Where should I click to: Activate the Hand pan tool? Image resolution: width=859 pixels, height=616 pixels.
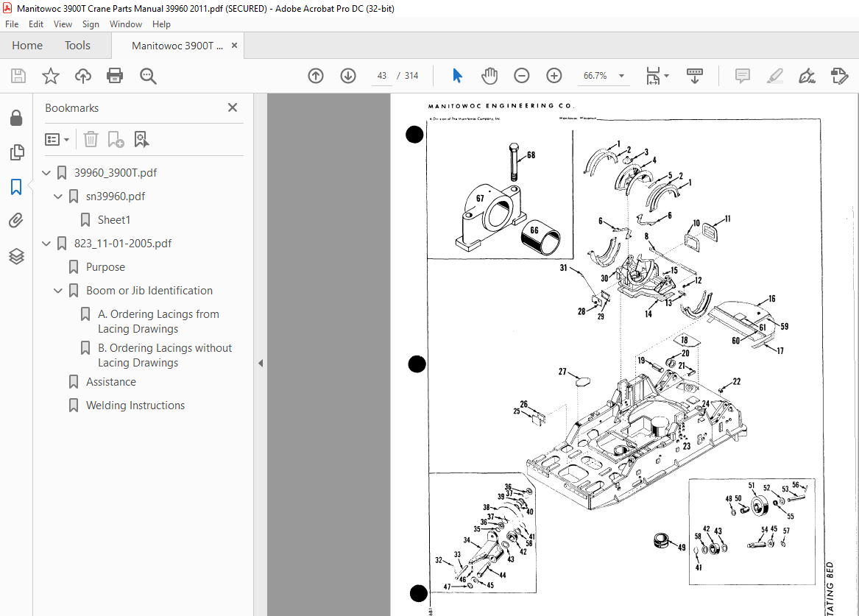489,76
